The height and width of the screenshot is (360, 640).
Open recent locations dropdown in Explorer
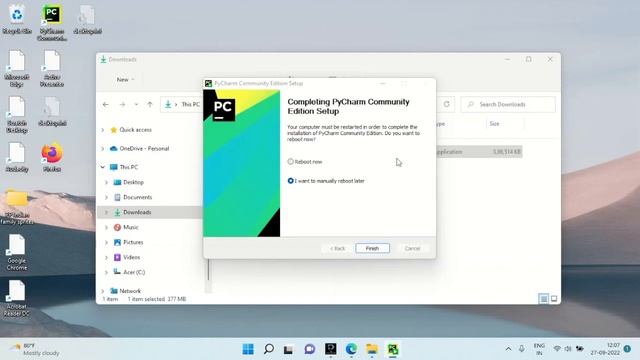(136, 104)
